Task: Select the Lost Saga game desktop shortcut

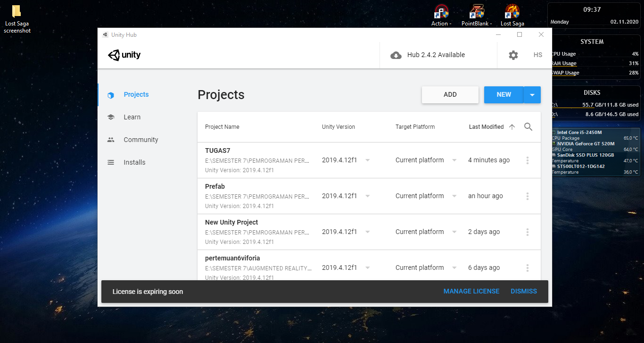Action: (512, 15)
